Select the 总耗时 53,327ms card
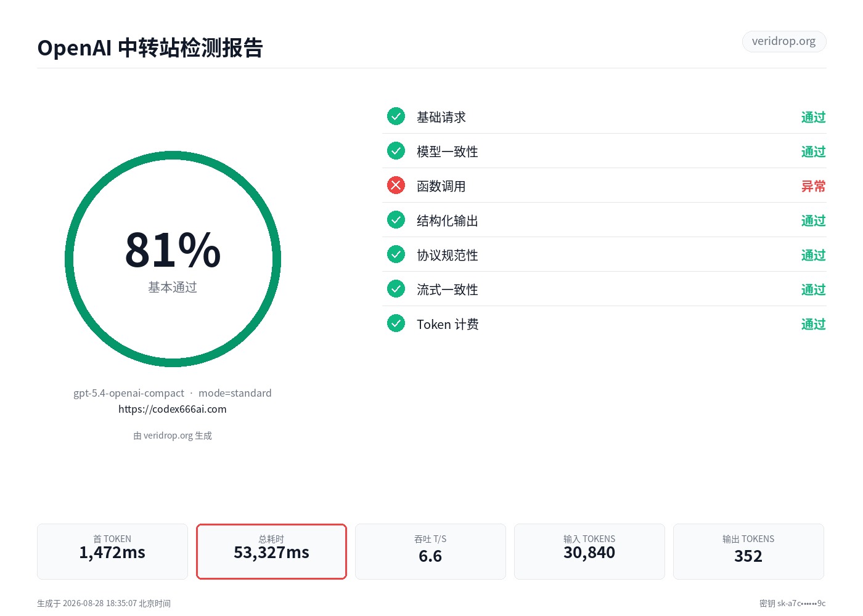Image resolution: width=863 pixels, height=616 pixels. pos(271,551)
